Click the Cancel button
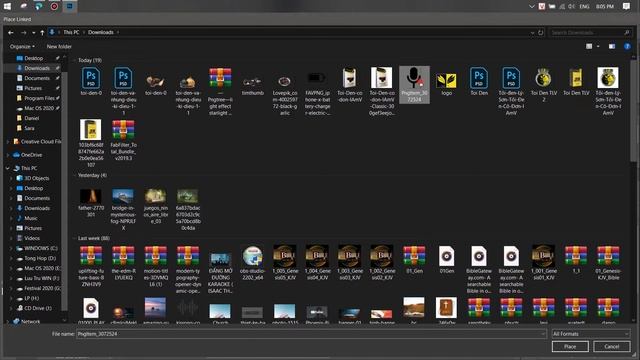This screenshot has width=640, height=360. (611, 347)
